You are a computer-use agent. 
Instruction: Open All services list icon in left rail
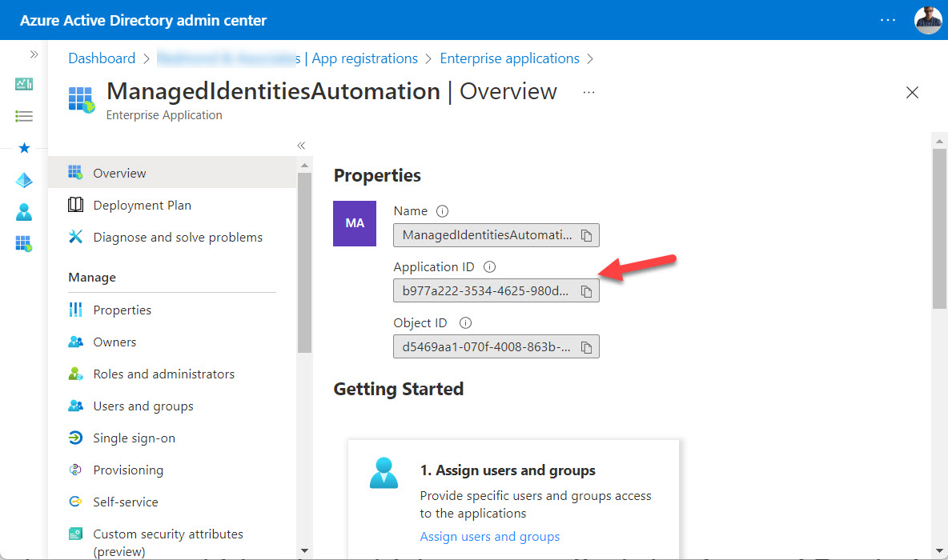coord(24,115)
